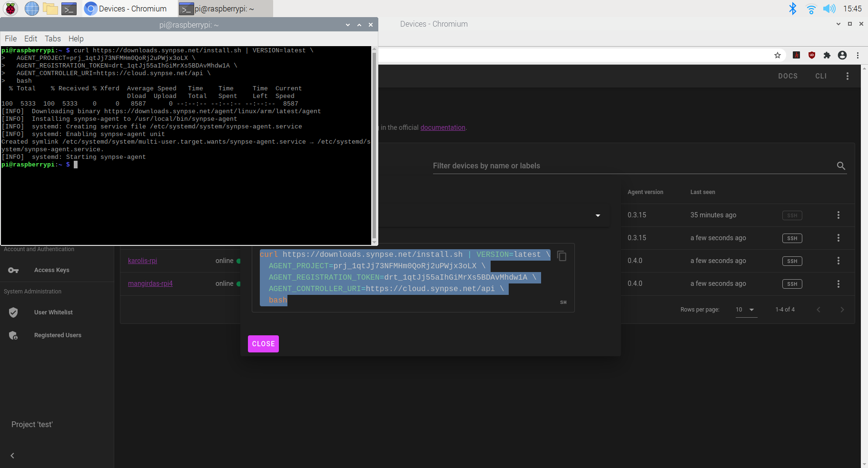Open the Tabs menu in the terminal
Screen dimensions: 868x468
click(x=52, y=39)
